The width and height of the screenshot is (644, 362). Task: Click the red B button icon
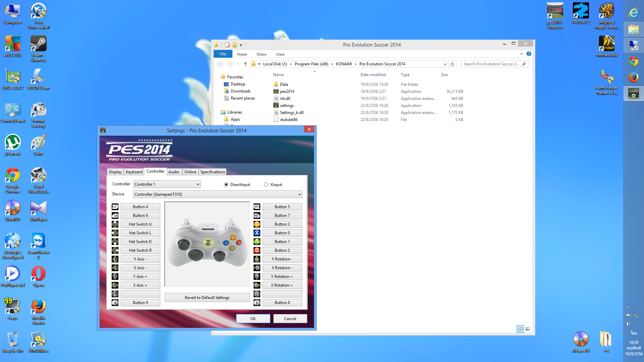[x=257, y=250]
